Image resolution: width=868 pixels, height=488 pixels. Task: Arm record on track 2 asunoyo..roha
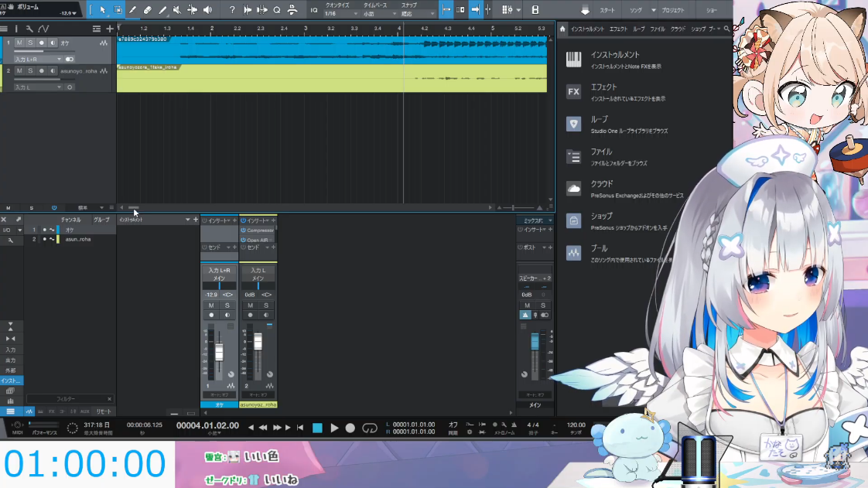click(42, 71)
